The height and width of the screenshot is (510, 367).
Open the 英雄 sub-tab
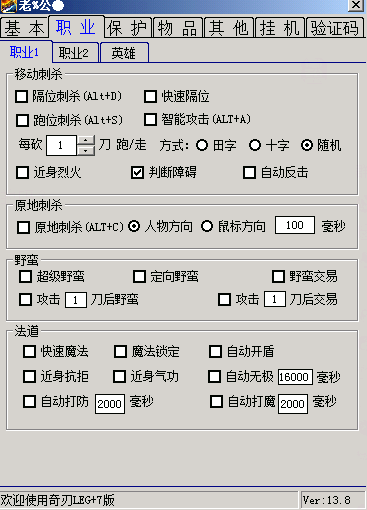point(124,53)
